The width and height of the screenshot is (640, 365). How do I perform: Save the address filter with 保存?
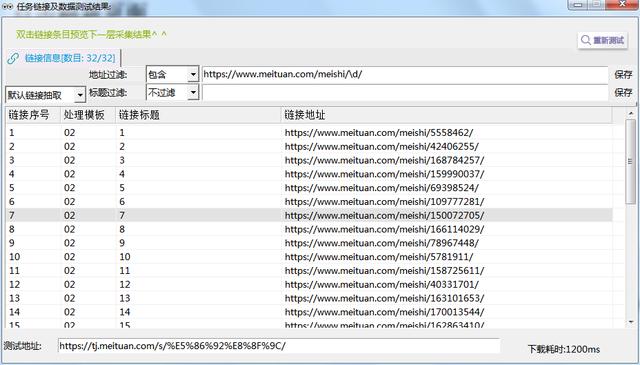[623, 74]
